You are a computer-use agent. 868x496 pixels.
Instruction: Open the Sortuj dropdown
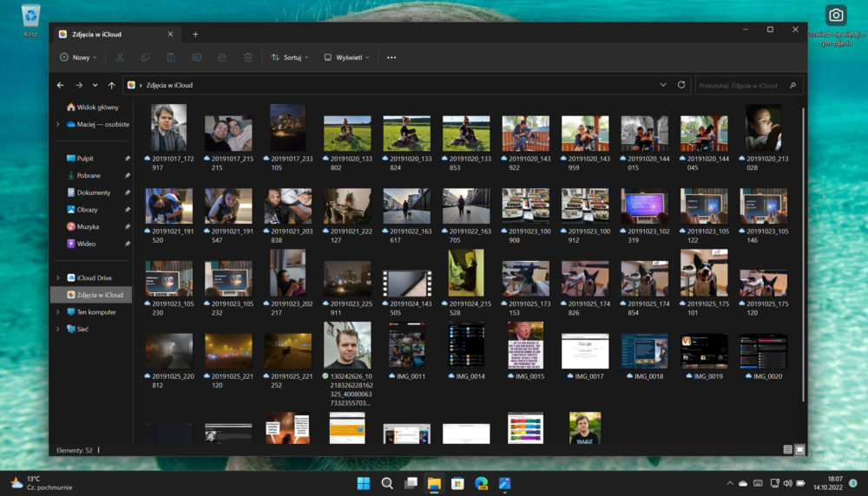(290, 57)
